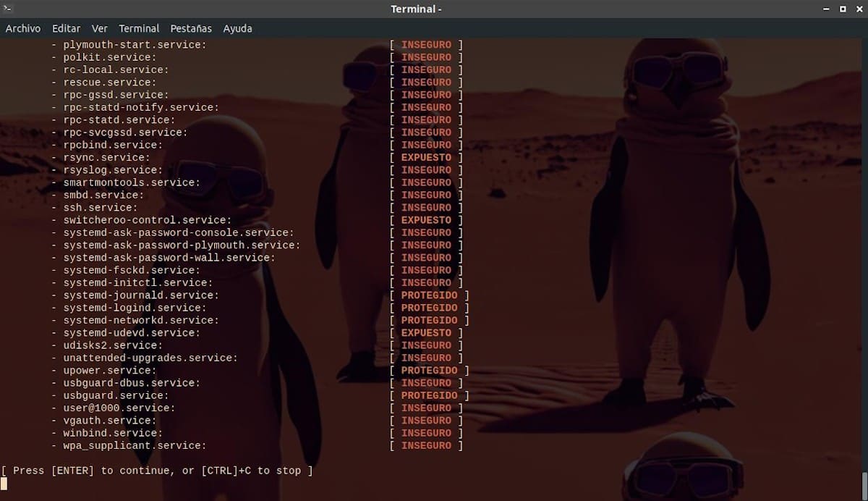The width and height of the screenshot is (868, 501).
Task: Select user@1000.service line
Action: tap(257, 408)
